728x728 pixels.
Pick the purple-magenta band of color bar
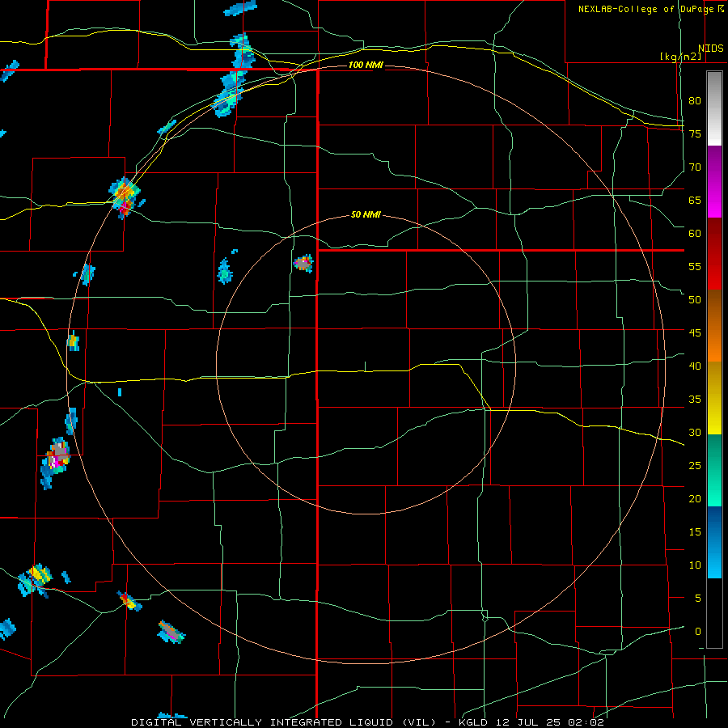(714, 181)
